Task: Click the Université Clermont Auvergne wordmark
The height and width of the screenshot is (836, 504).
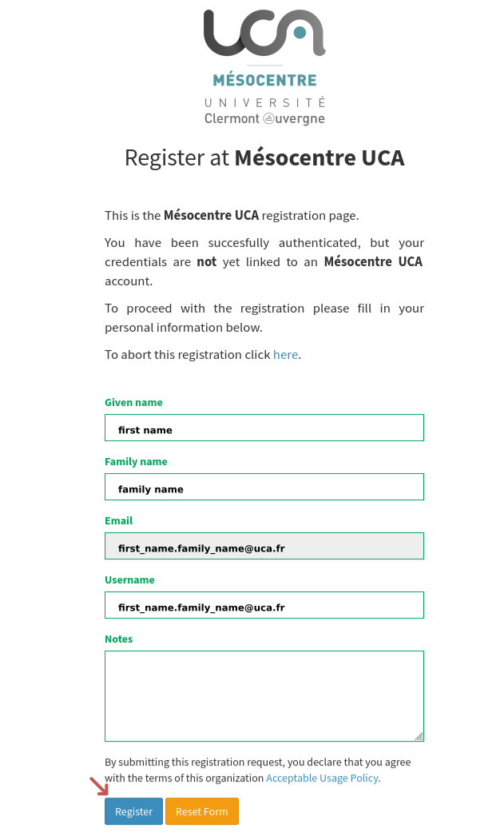Action: pyautogui.click(x=264, y=110)
